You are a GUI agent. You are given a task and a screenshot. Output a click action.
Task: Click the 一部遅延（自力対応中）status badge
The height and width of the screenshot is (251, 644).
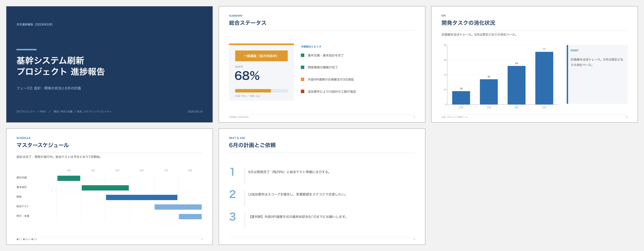pyautogui.click(x=261, y=56)
